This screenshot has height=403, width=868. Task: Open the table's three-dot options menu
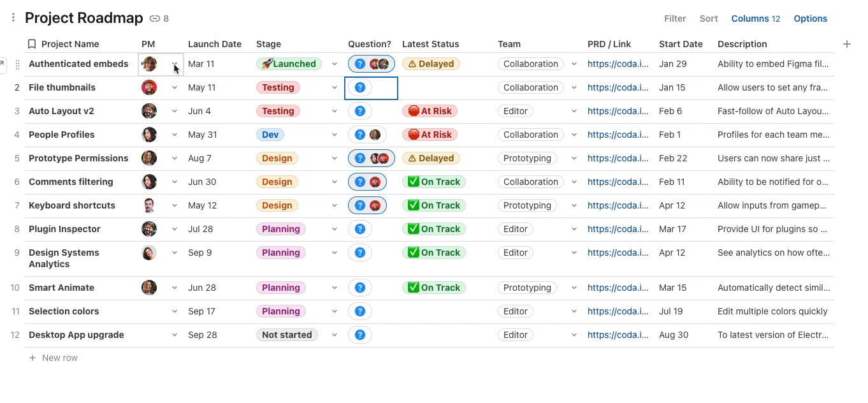pos(13,18)
